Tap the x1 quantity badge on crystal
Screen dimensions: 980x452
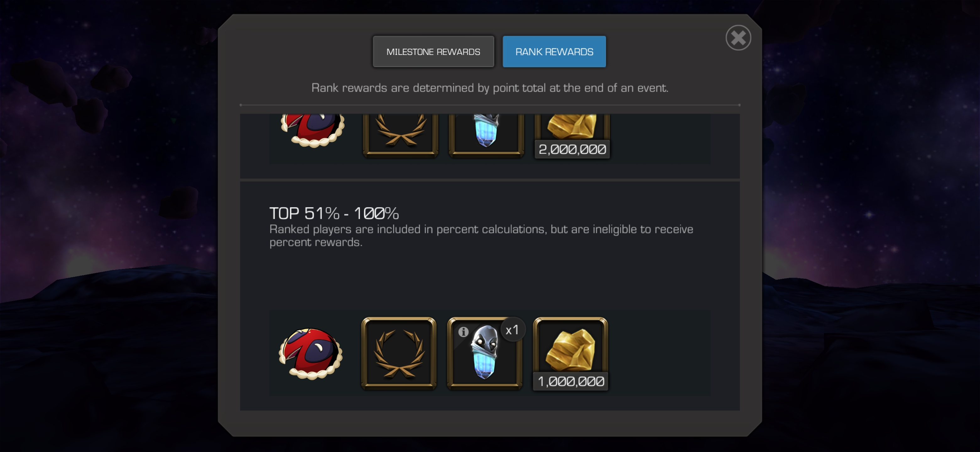point(512,330)
